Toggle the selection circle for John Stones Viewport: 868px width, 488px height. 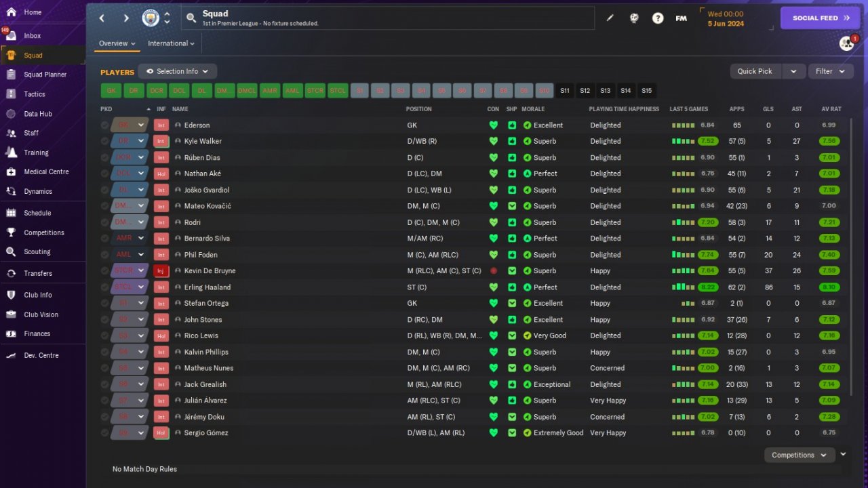[104, 319]
